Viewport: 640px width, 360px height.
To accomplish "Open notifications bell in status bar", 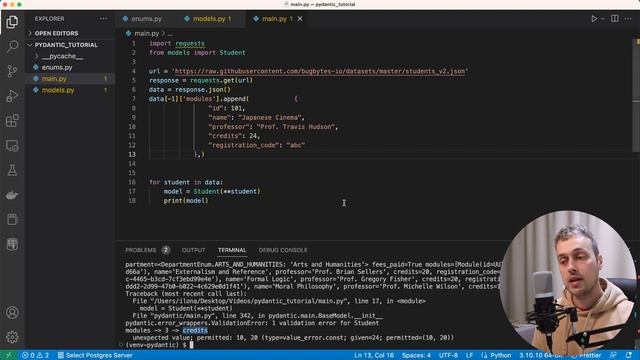I will [629, 355].
